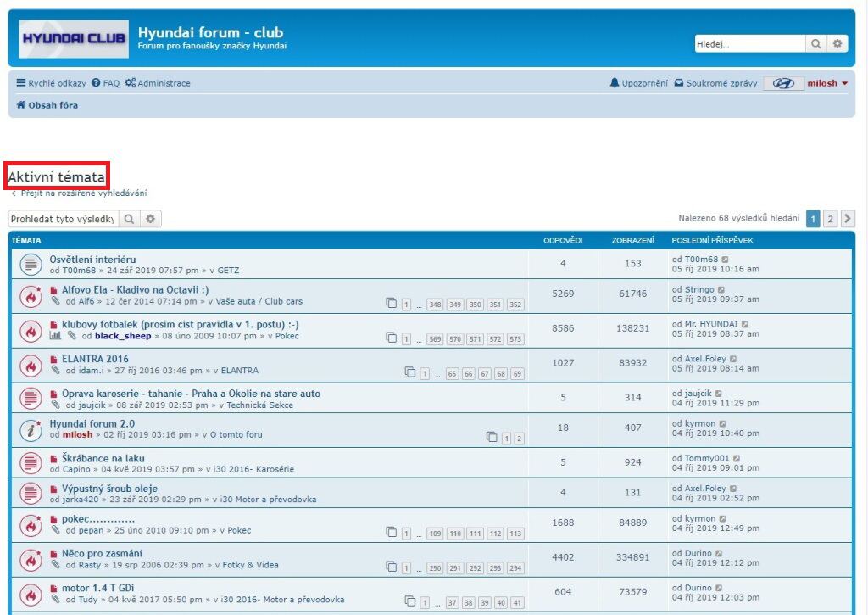The image size is (868, 615).
Task: Open the Rychlé odkazy quick links menu
Action: [x=51, y=83]
